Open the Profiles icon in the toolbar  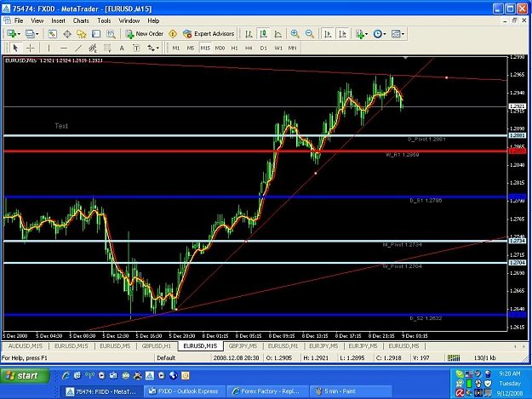[30, 34]
